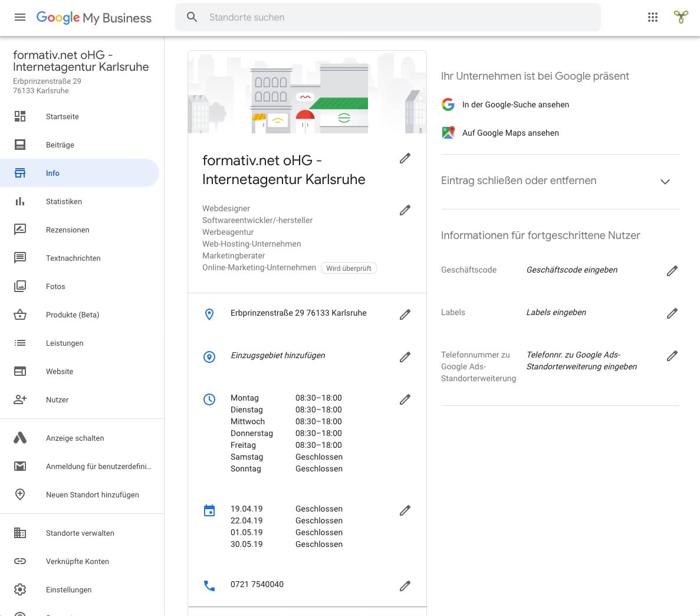Viewport: 700px width, 616px height.
Task: Click the address location pin icon
Action: click(209, 314)
